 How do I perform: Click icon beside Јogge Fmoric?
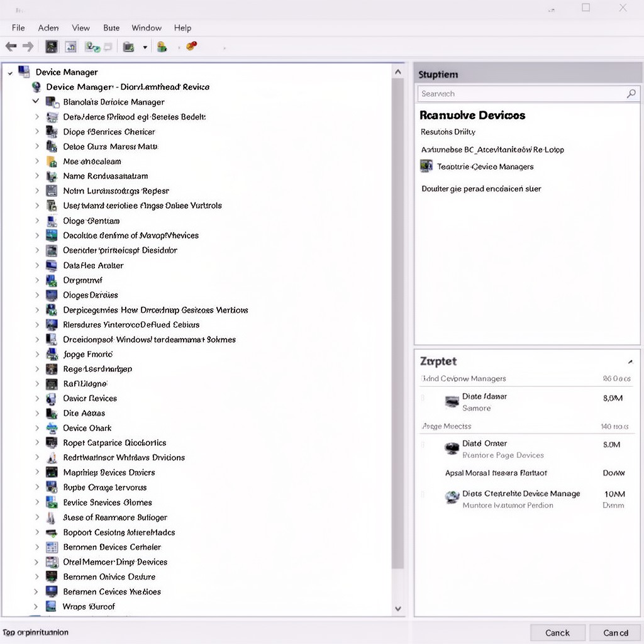[x=52, y=354]
